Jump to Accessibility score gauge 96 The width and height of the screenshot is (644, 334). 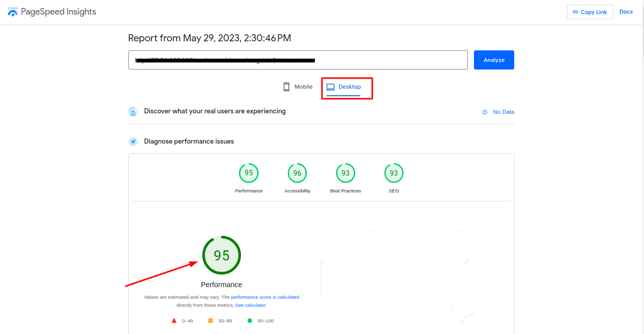point(297,173)
